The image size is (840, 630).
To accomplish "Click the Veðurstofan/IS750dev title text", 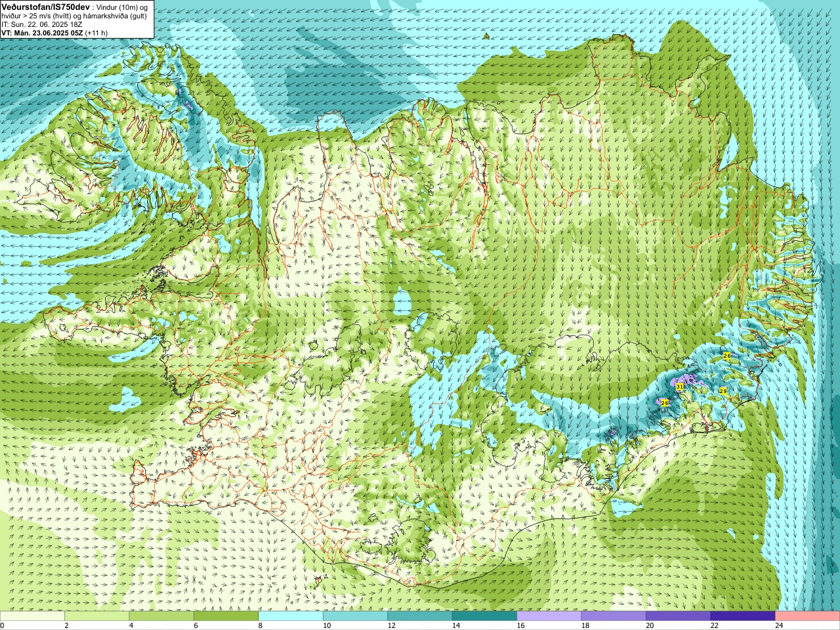I will [45, 6].
